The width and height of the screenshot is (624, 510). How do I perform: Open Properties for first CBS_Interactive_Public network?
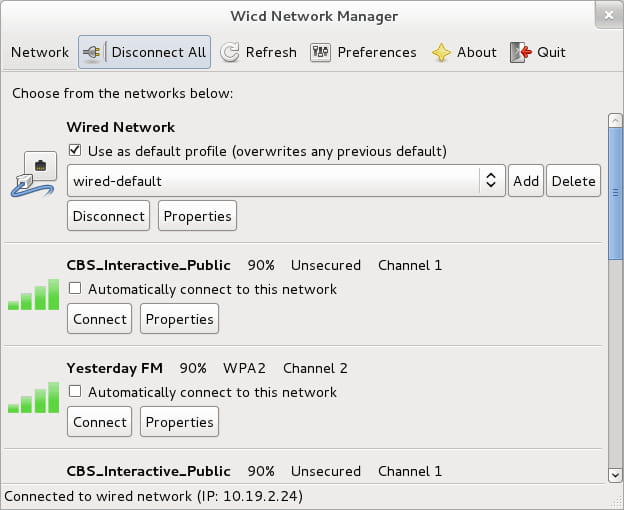coord(179,319)
